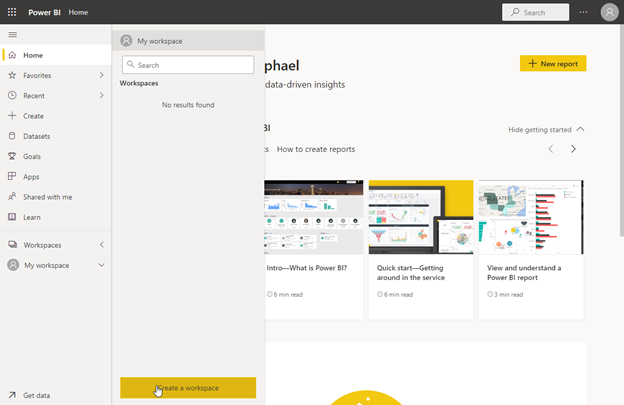
Task: Open Apps in the navigation pane
Action: (x=56, y=176)
